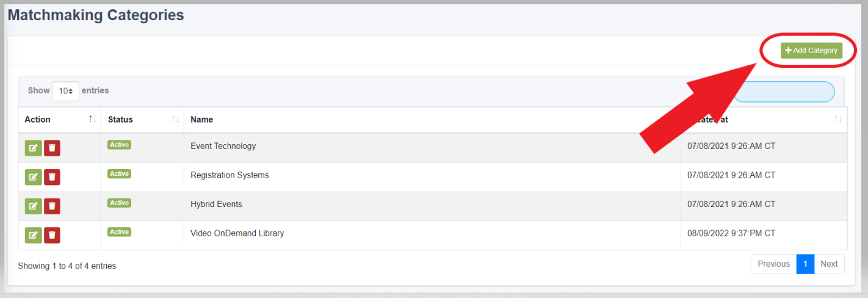The image size is (868, 298).
Task: Delete the Event Technology category
Action: [x=52, y=148]
